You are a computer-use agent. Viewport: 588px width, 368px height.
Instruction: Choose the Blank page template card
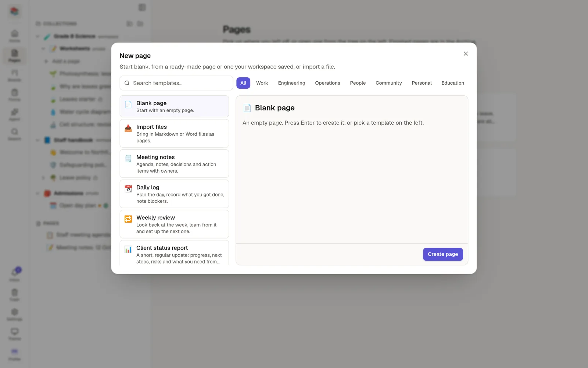pos(174,106)
